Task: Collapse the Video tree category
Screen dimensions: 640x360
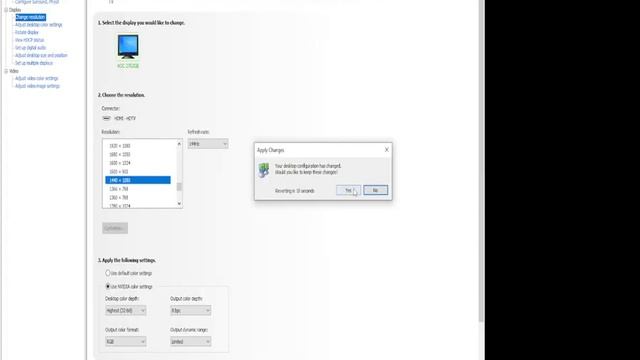Action: [x=6, y=71]
